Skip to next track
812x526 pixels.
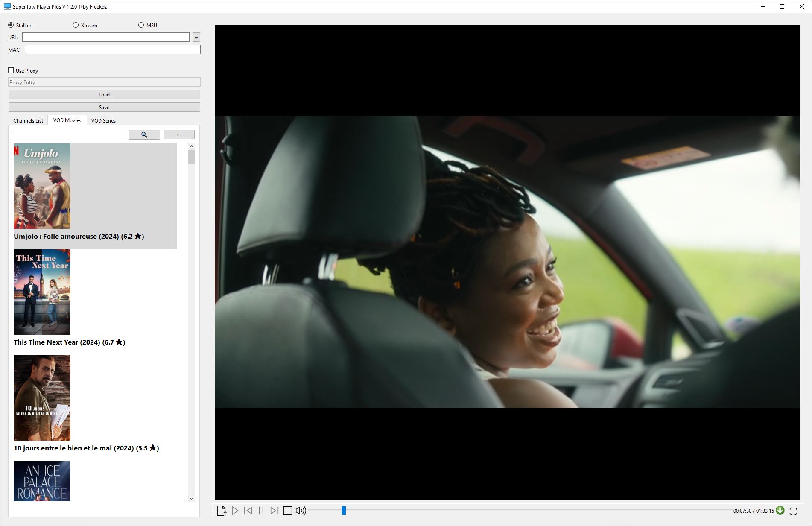tap(274, 511)
